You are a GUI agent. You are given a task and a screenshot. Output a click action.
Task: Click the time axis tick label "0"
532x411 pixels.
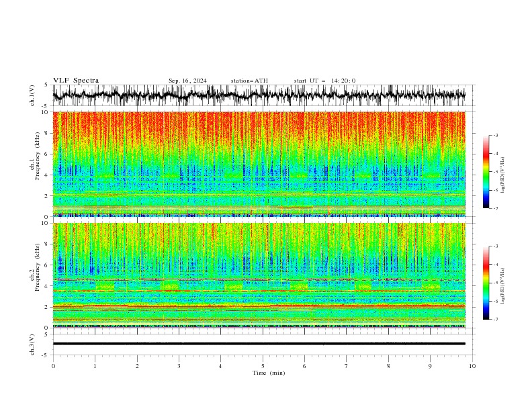pyautogui.click(x=53, y=366)
